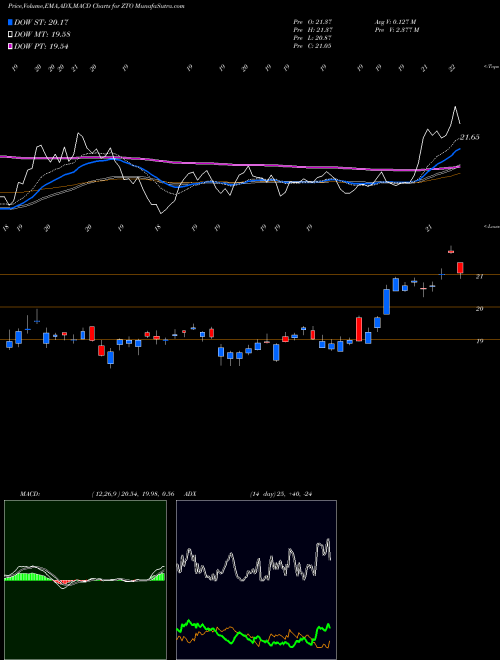Click the Pre O: 21.37 value
Viewport: 500px width, 660px height.
pos(312,22)
